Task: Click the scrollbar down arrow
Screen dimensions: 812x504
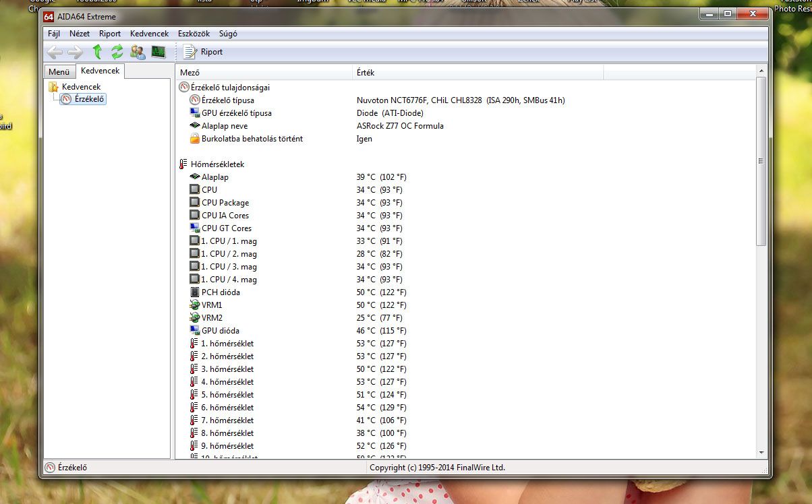Action: [x=761, y=453]
